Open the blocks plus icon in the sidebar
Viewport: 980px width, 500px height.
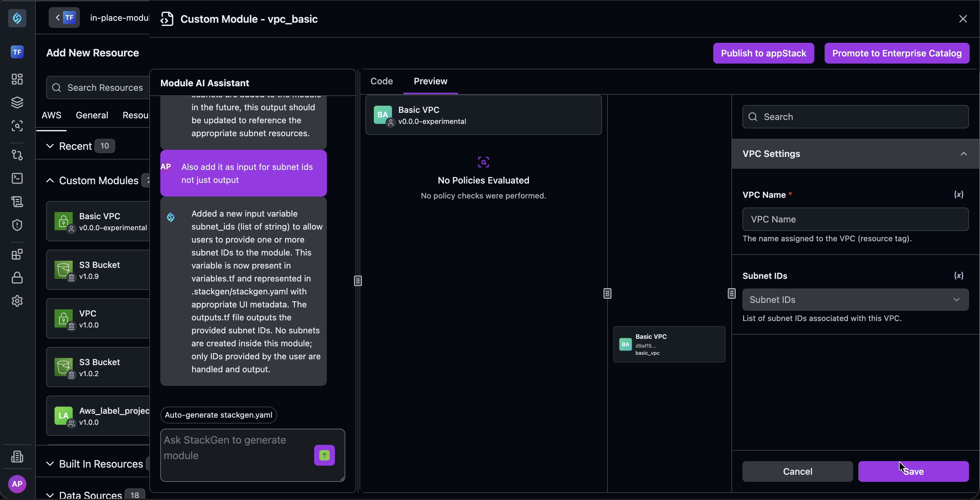pos(17,254)
